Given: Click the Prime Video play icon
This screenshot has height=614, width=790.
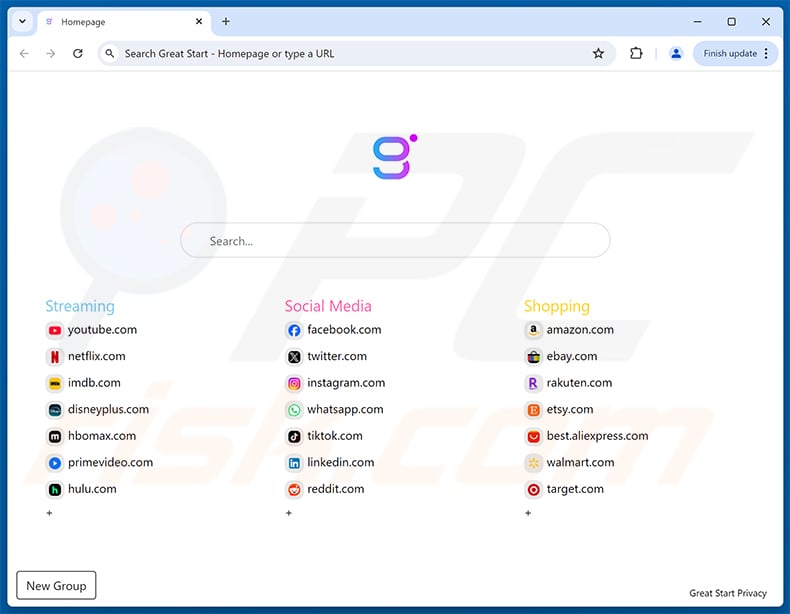Looking at the screenshot, I should [x=55, y=463].
